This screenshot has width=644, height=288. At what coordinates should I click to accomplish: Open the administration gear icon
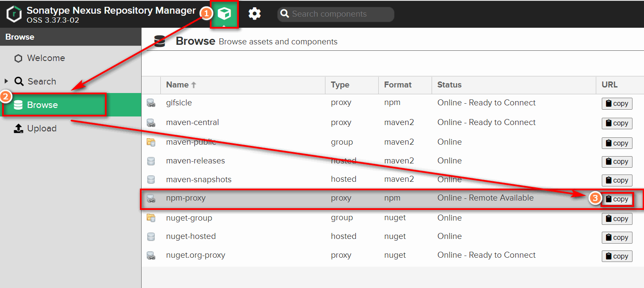click(x=255, y=14)
